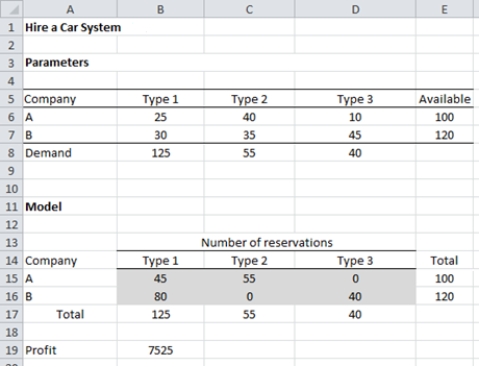Select shaded cell 55 in row 15
The width and height of the screenshot is (479, 367).
click(x=249, y=278)
